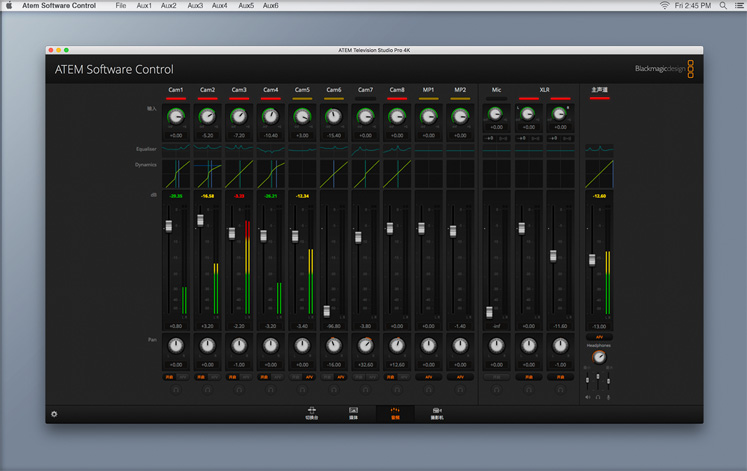Screen dimensions: 747x471
Task: Expand the master channel equalizer display
Action: point(599,149)
